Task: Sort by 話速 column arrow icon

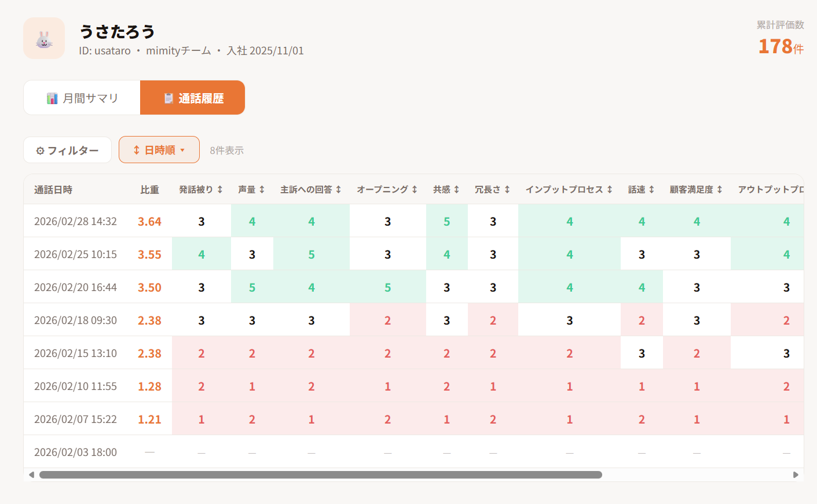Action: pyautogui.click(x=652, y=190)
